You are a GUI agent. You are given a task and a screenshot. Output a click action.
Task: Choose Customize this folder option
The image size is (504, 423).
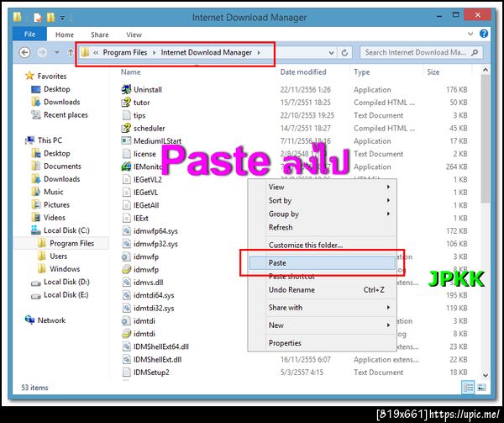[x=322, y=245]
